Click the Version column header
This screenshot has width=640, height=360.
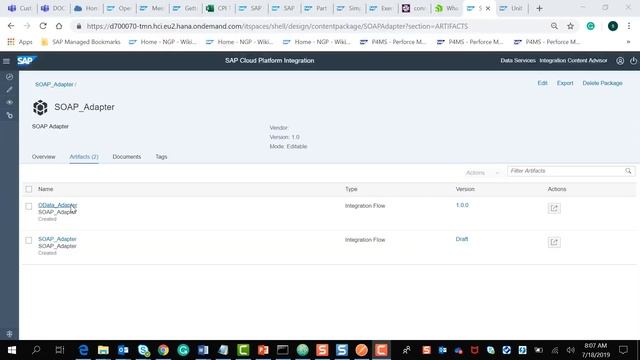[465, 189]
